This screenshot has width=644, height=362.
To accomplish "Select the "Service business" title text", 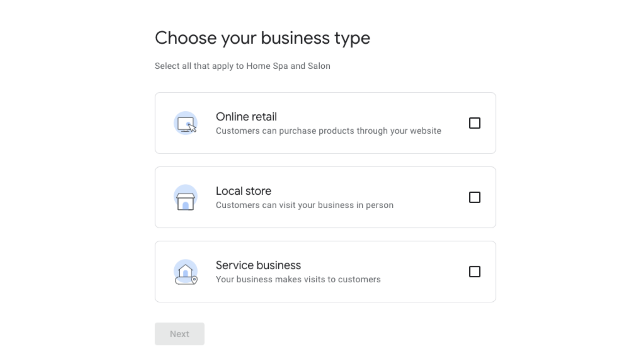I will pyautogui.click(x=258, y=265).
